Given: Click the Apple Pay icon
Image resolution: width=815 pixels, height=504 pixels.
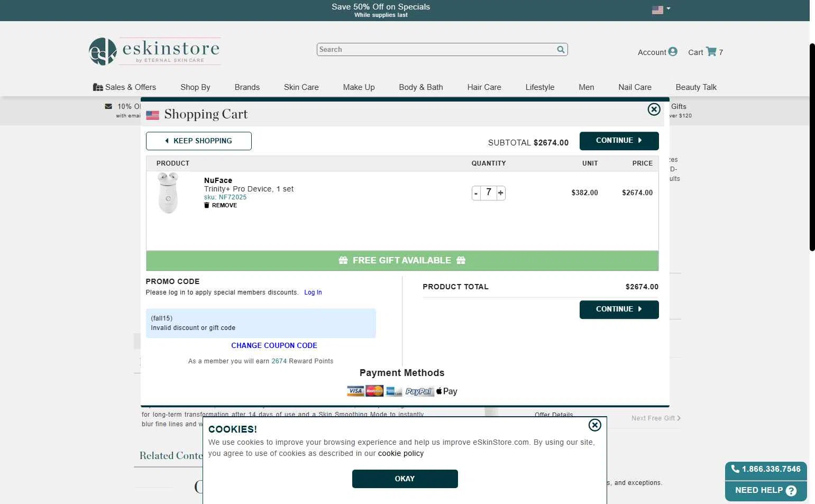Looking at the screenshot, I should pos(447,391).
